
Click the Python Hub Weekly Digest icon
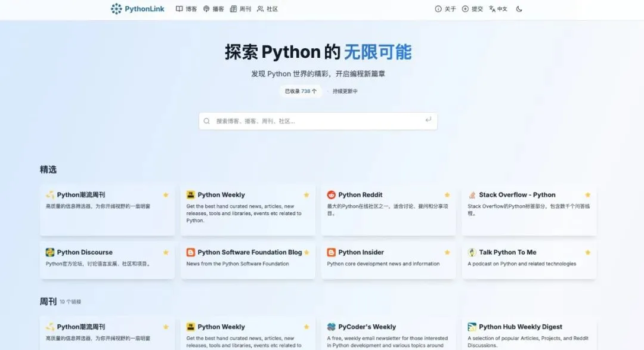(x=472, y=327)
